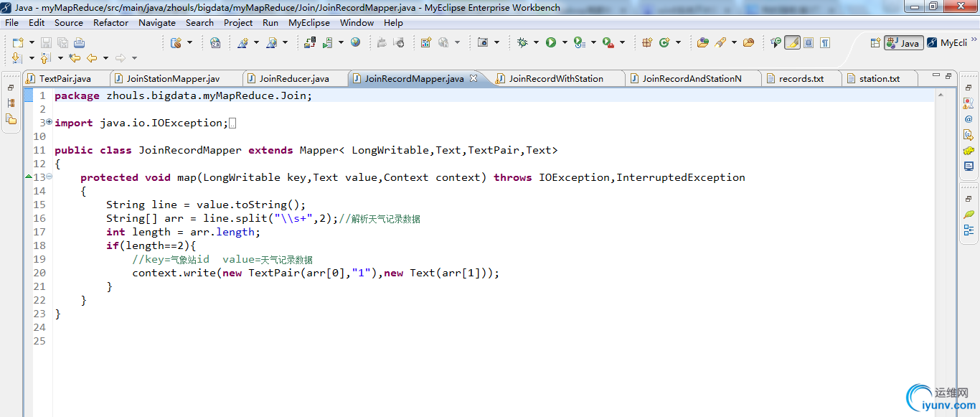This screenshot has width=980, height=417.
Task: Switch to the MyEclipse perspective
Action: 947,42
